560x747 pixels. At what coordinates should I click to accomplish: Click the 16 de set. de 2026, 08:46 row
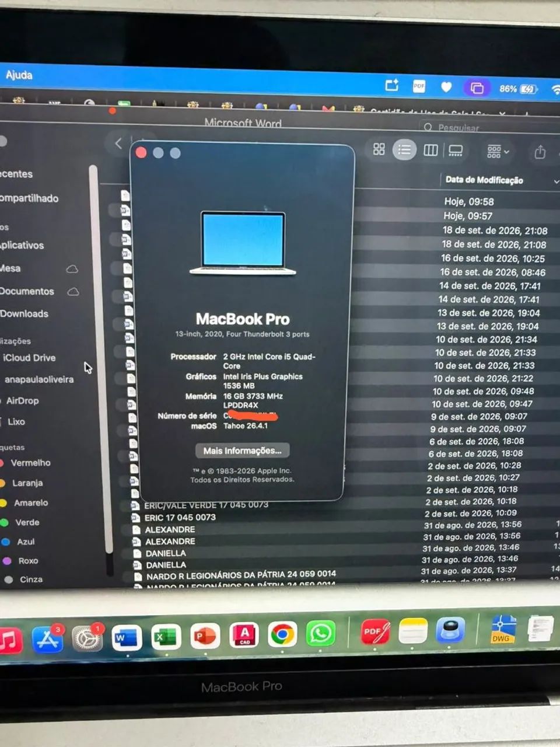point(493,272)
